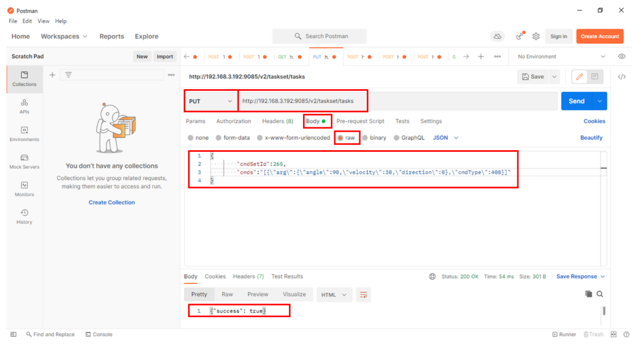This screenshot has height=347, width=644.
Task: Open the Pre-request Script tab
Action: (x=360, y=121)
